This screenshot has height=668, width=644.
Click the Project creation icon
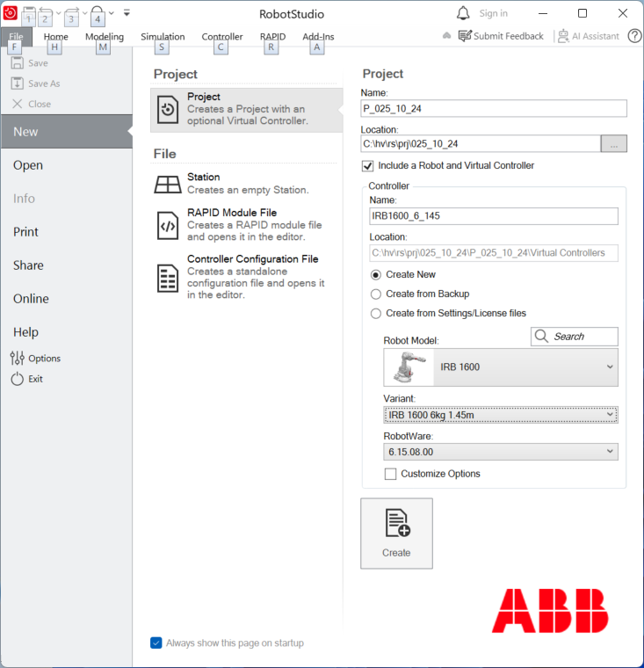pos(168,110)
